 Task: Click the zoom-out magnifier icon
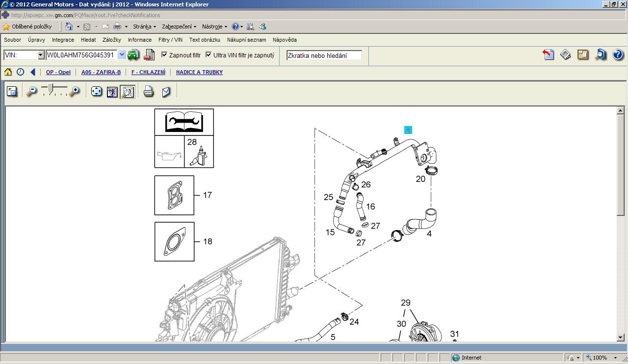[x=31, y=91]
